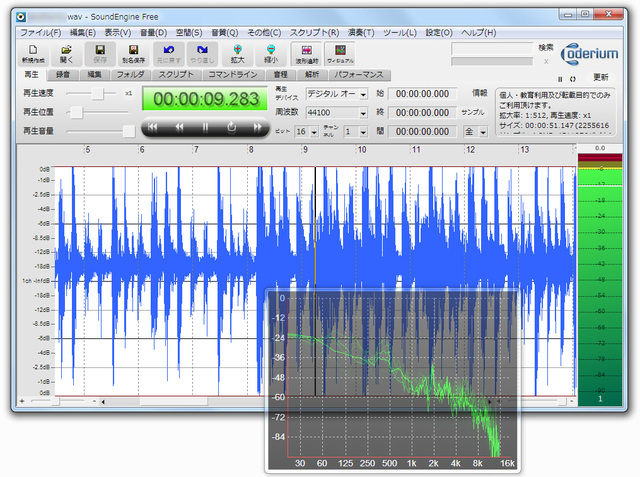Switch to the パフォーマンス tab
The image size is (640, 477).
[359, 74]
